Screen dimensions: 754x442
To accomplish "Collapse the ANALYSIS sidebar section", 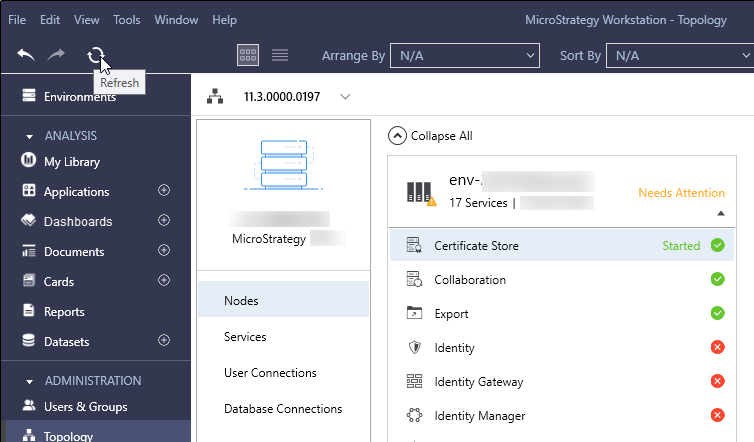I will [30, 136].
